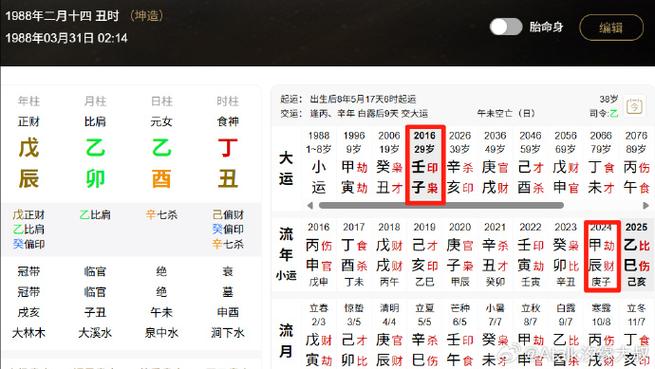Click the hour branch 丑 character

228,179
